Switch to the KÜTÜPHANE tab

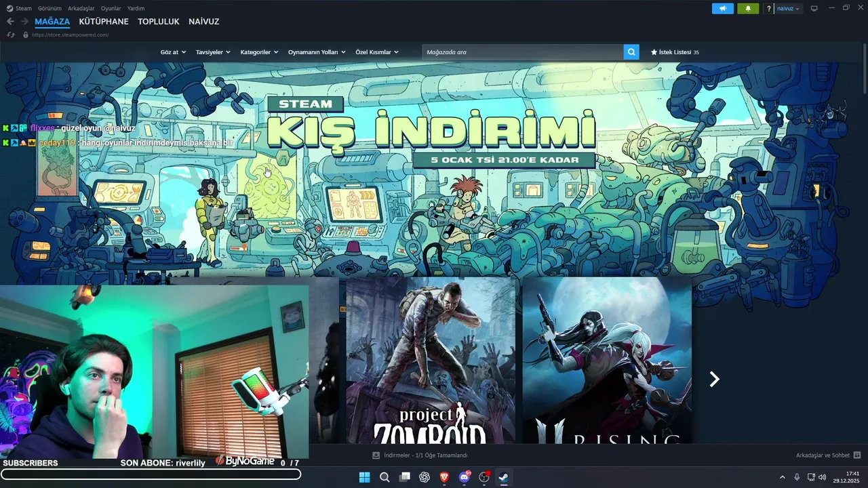(104, 22)
